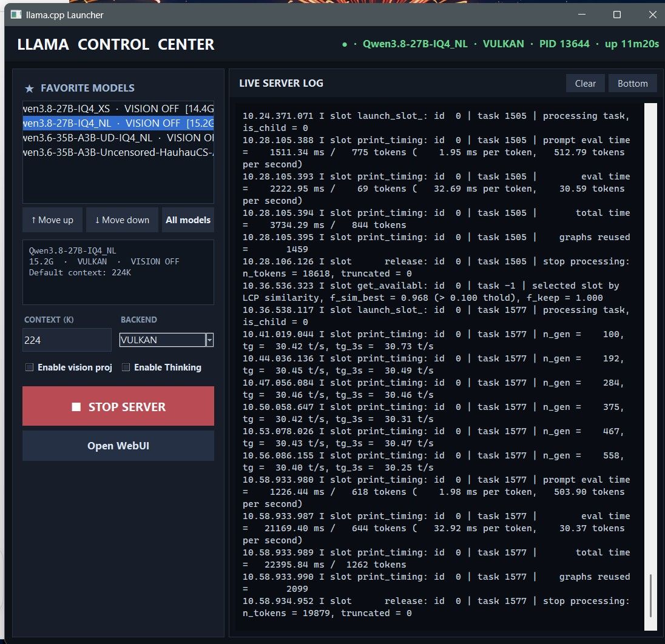Choose Qwen3.6-35B-A3B-UD-IQ4_NL in favorites list

click(118, 138)
